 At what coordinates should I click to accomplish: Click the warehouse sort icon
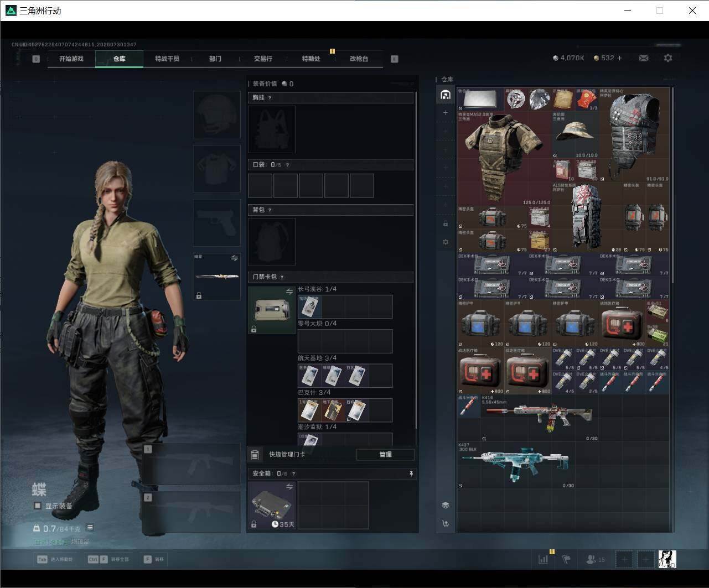coord(446,523)
